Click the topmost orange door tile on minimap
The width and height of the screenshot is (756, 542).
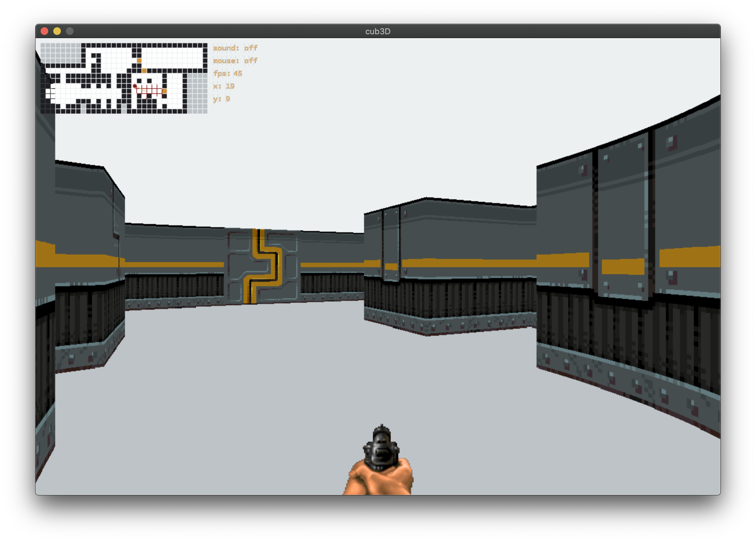coord(139,61)
